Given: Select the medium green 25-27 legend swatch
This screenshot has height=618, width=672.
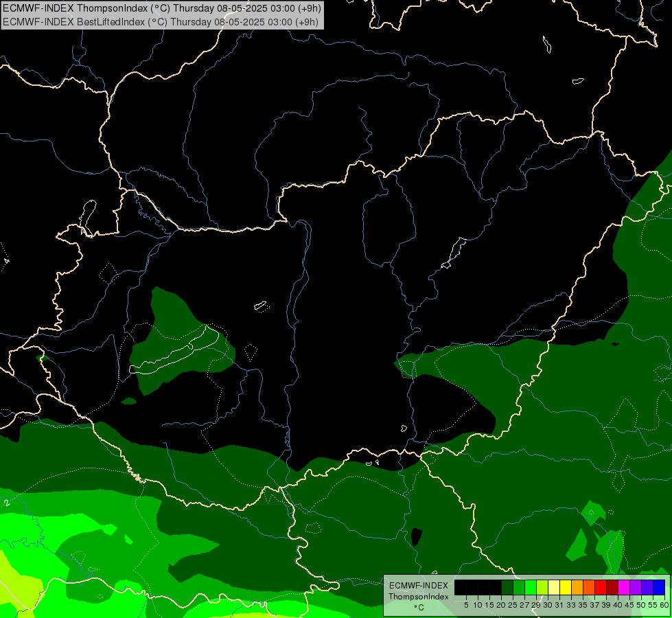Looking at the screenshot, I should pyautogui.click(x=518, y=587).
